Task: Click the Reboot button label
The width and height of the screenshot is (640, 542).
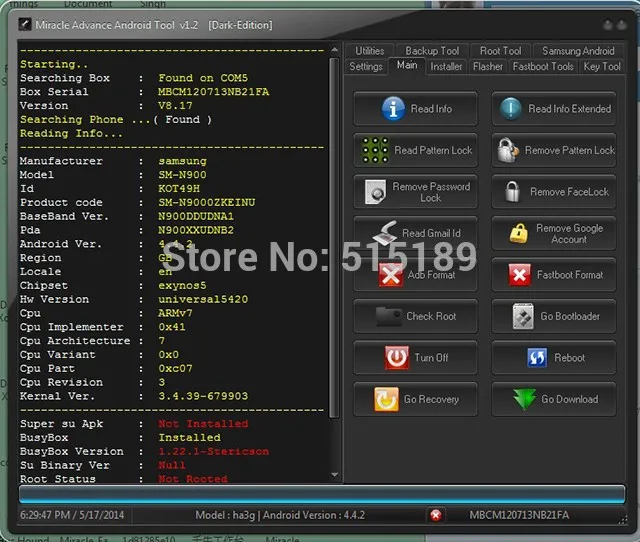Action: 569,358
